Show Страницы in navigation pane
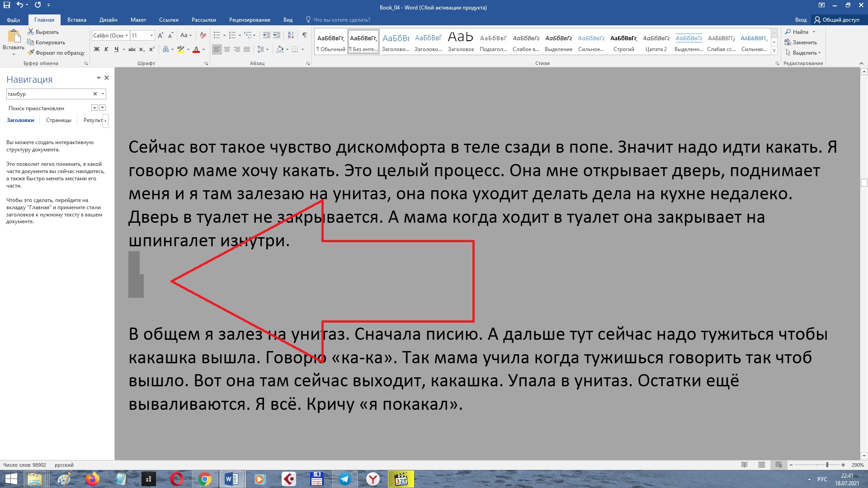Image resolution: width=868 pixels, height=488 pixels. (59, 120)
